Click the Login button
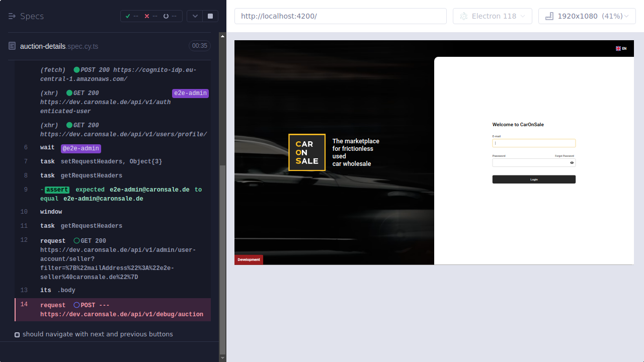Screen dimensions: 644x362 point(534,179)
